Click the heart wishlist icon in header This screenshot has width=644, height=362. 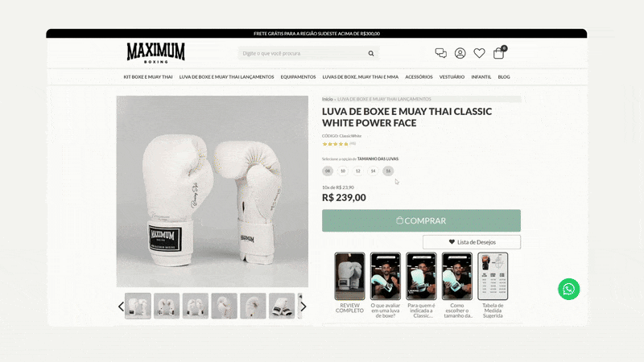(479, 53)
